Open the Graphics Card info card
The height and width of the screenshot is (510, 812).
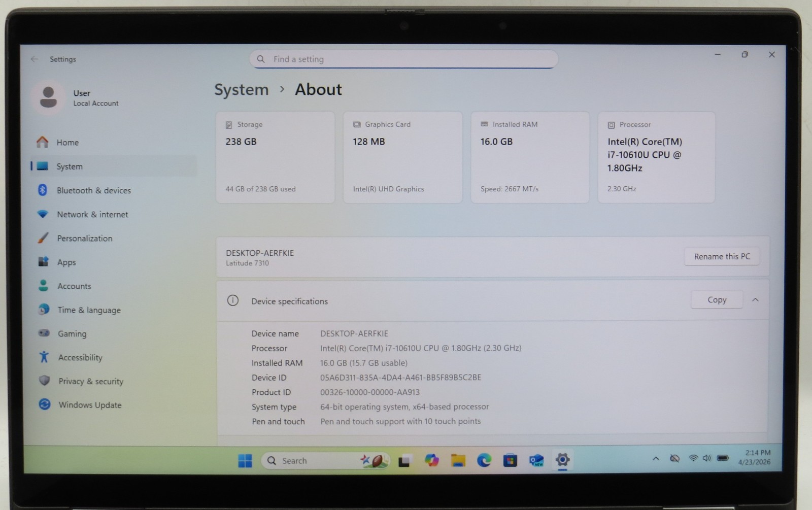coord(402,157)
